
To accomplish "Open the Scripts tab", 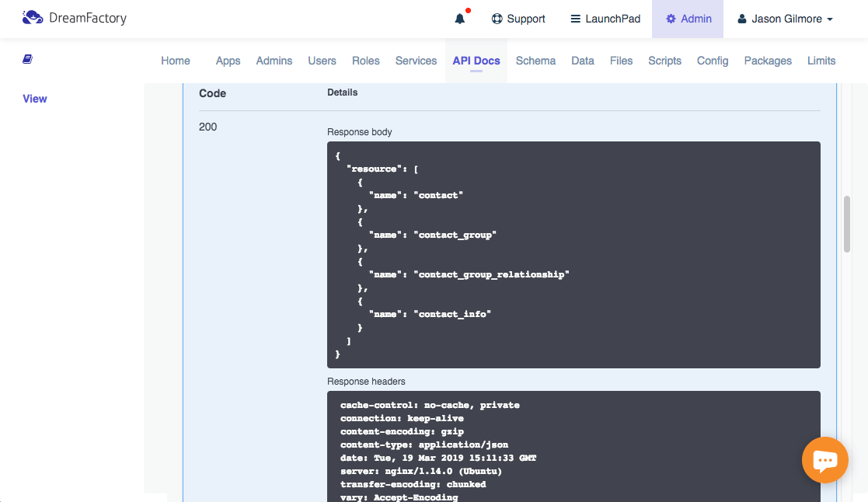I will [664, 60].
